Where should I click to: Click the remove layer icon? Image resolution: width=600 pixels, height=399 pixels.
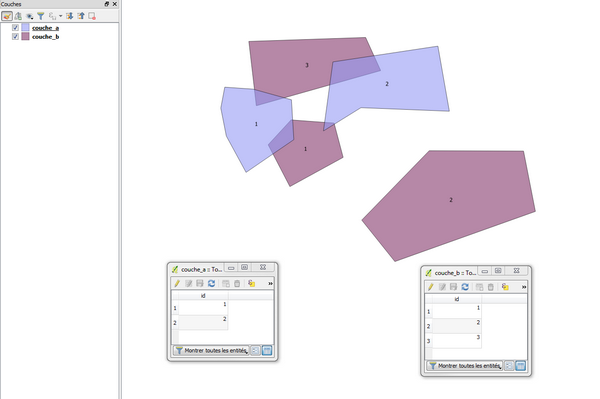pos(92,16)
